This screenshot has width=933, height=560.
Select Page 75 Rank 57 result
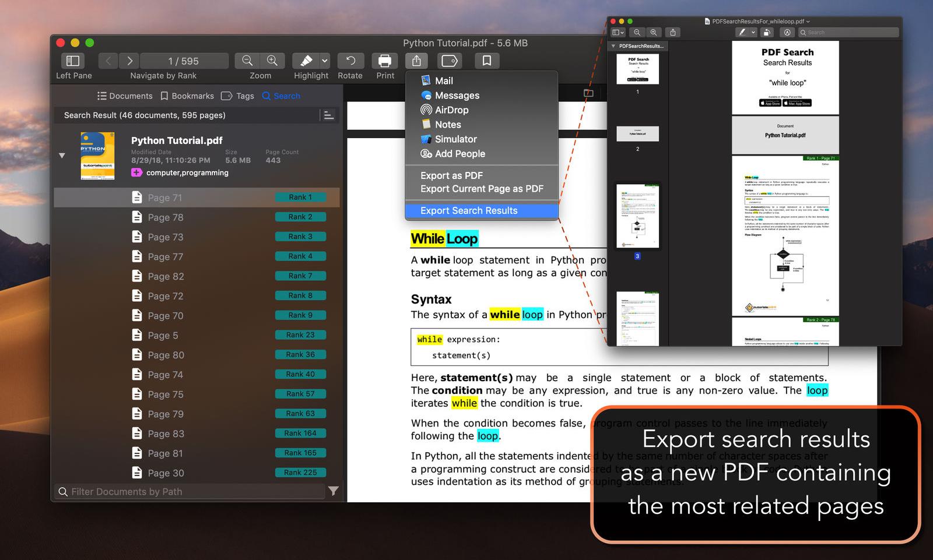point(197,395)
